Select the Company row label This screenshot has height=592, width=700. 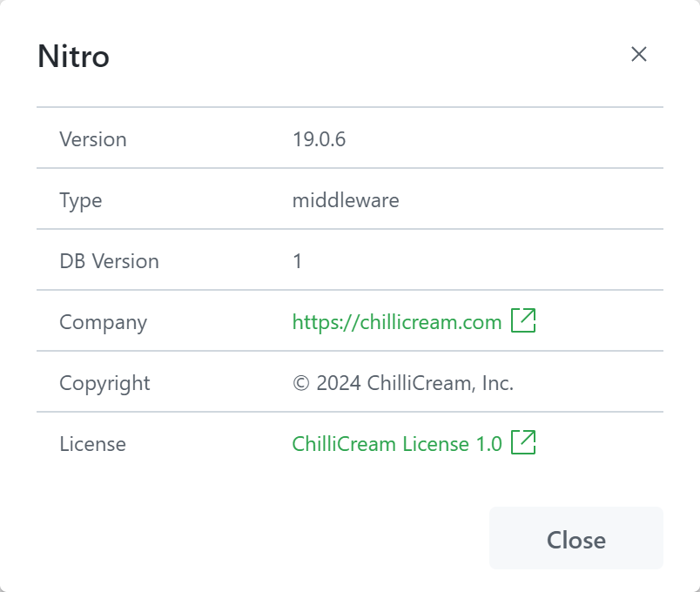click(x=103, y=322)
